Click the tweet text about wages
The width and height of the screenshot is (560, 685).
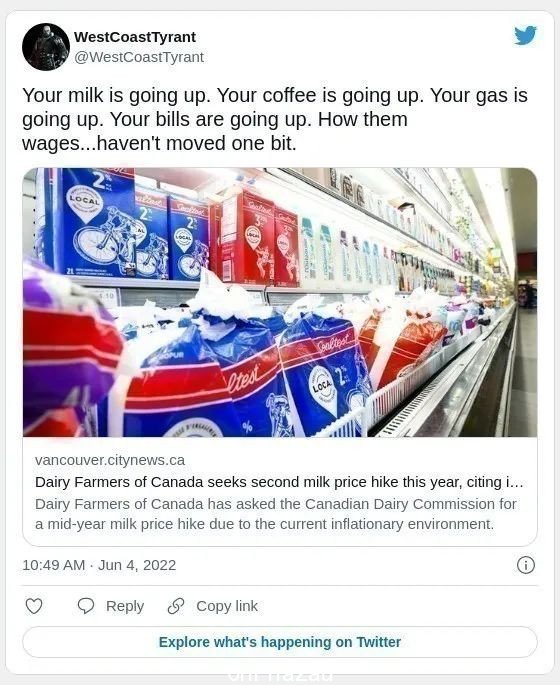point(275,119)
